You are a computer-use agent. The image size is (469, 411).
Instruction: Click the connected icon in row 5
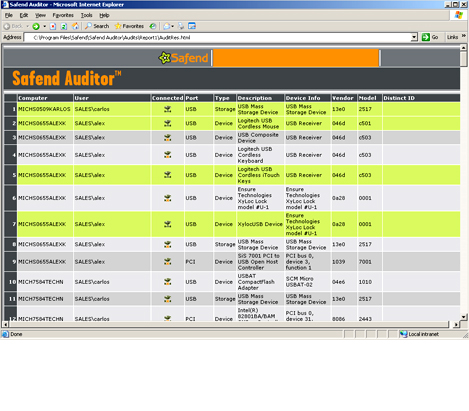(x=168, y=175)
